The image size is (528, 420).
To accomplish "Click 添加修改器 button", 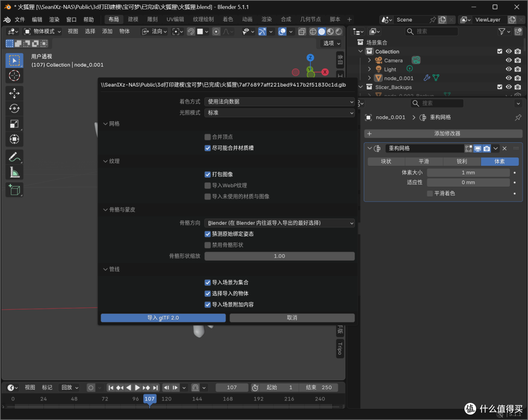I will click(443, 133).
